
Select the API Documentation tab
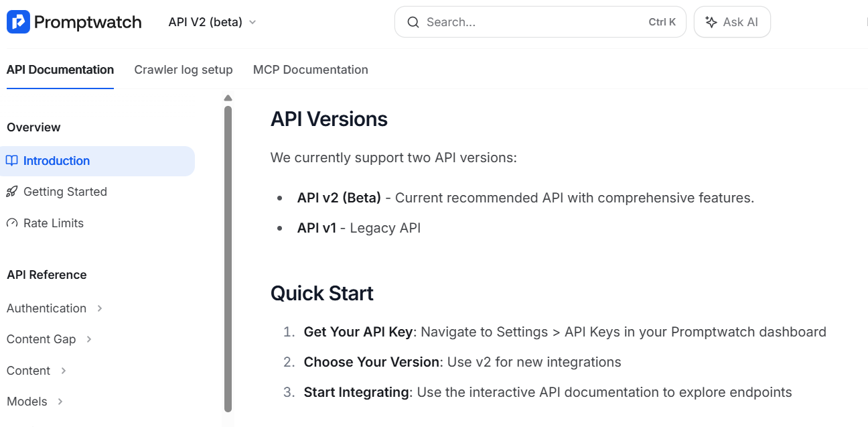pos(60,69)
